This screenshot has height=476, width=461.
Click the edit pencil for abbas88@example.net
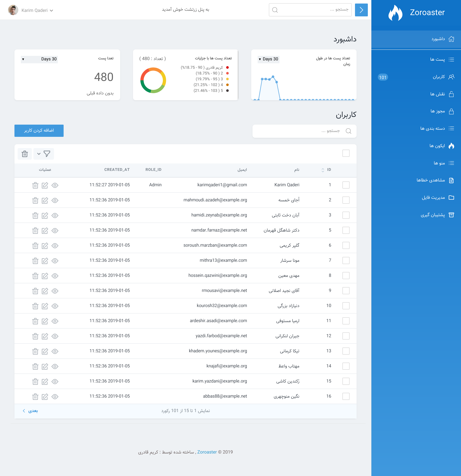[x=45, y=397]
